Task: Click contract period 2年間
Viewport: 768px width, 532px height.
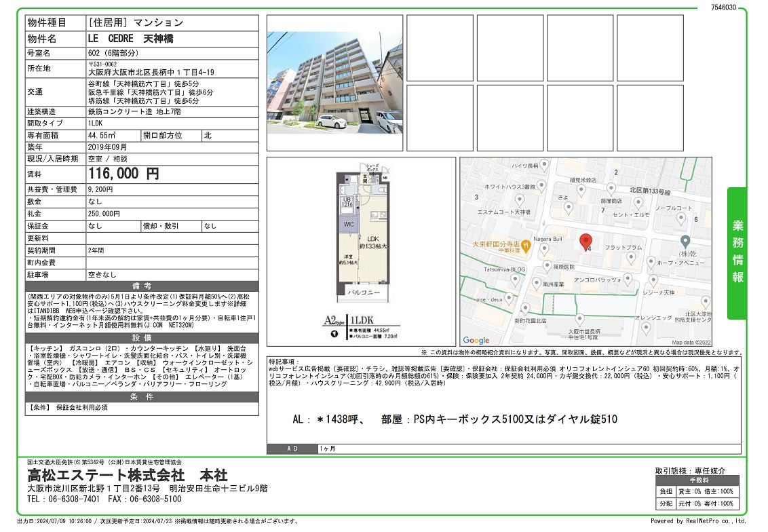Action: coord(96,250)
